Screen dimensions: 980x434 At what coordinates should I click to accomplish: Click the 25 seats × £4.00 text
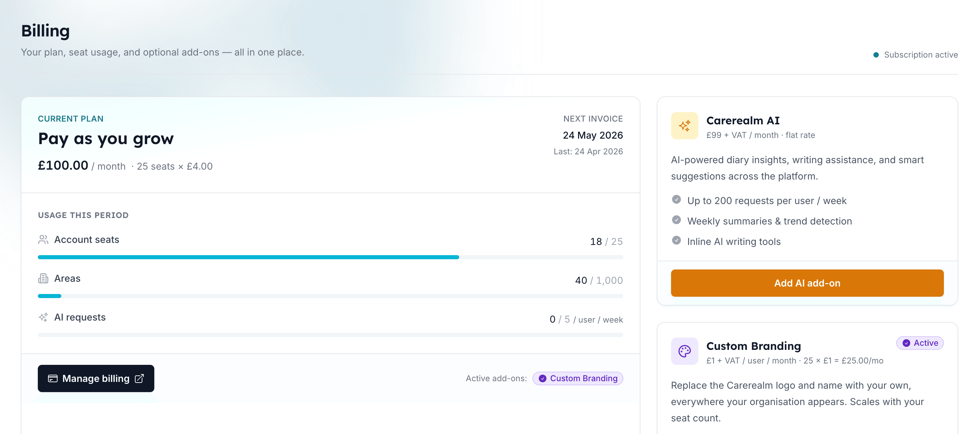click(175, 166)
